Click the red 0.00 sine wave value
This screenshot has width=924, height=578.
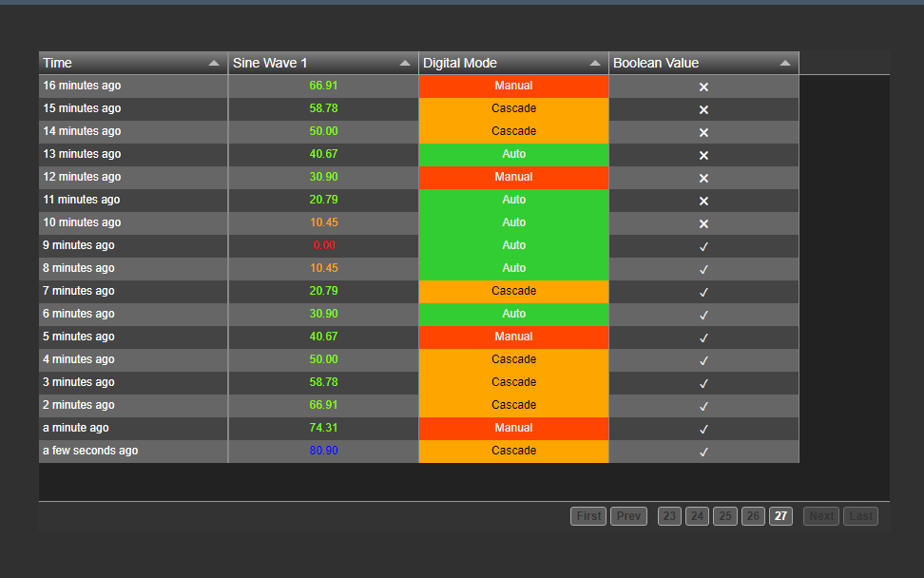pos(324,245)
